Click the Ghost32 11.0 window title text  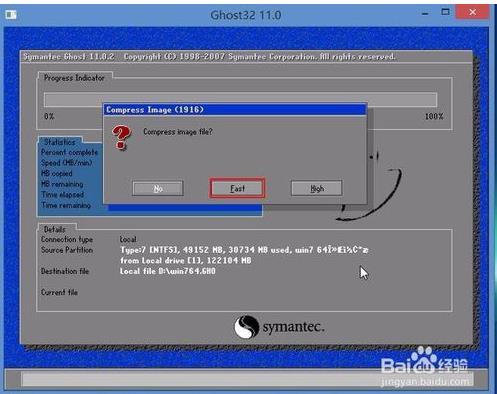[x=246, y=15]
